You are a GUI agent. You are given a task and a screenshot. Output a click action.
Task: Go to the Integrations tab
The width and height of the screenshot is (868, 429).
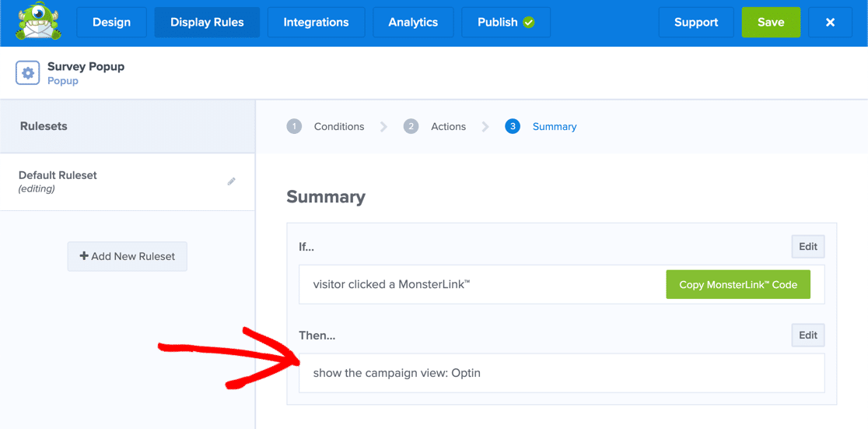tap(316, 22)
